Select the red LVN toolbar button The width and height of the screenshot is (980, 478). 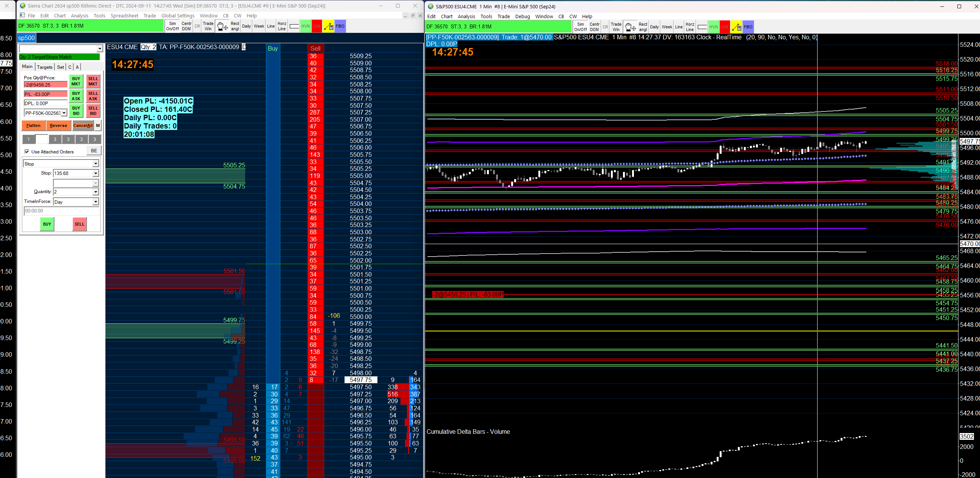click(317, 26)
